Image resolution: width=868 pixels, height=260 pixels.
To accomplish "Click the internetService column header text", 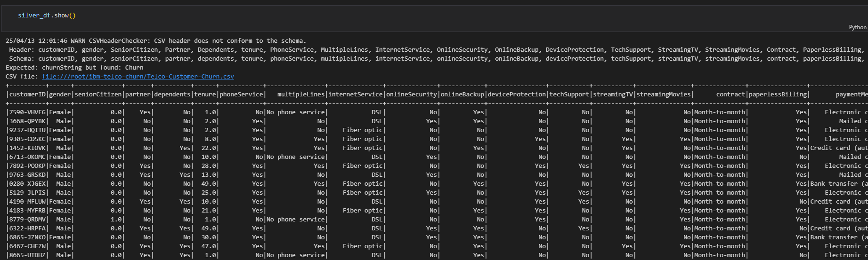I will tap(356, 95).
